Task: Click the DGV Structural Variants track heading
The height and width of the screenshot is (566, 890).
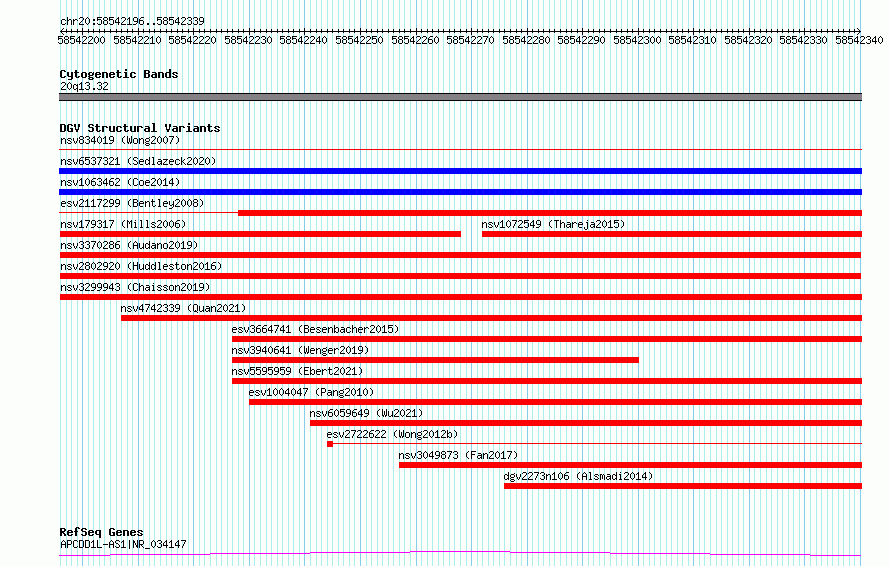Action: click(140, 128)
